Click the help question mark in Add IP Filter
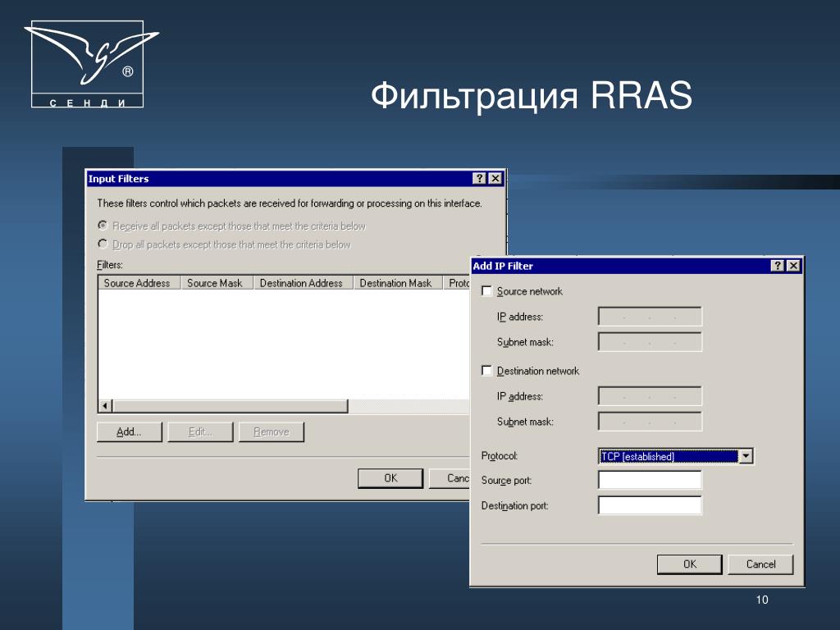Viewport: 840px width, 630px height. coord(778,266)
